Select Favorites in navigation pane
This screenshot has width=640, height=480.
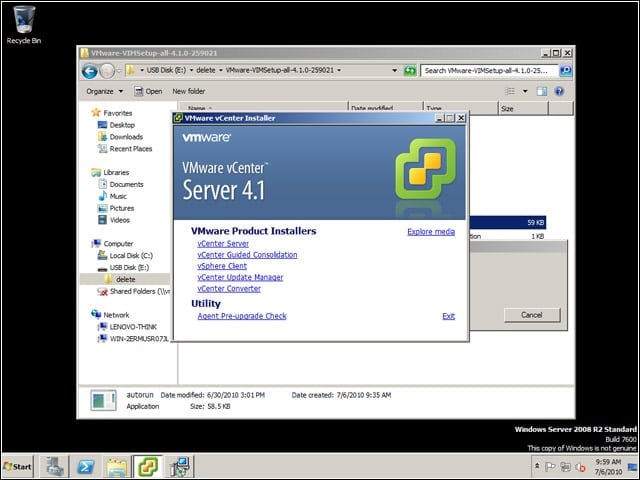(112, 113)
